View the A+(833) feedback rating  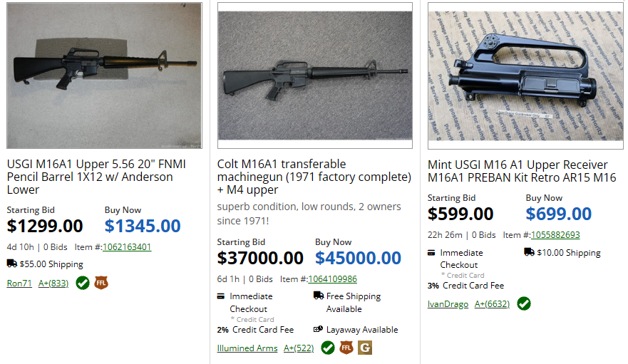(x=53, y=283)
